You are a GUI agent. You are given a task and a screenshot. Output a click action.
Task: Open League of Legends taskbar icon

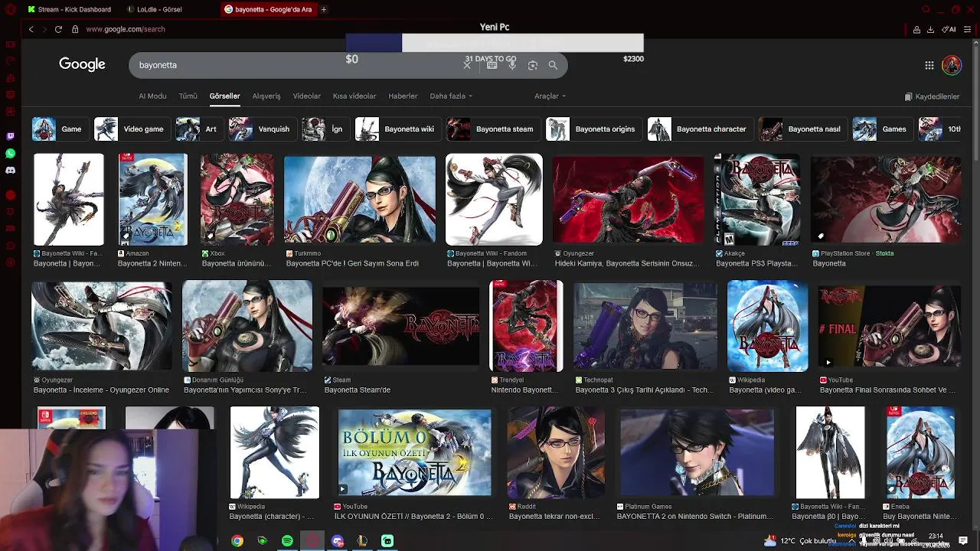[x=362, y=541]
